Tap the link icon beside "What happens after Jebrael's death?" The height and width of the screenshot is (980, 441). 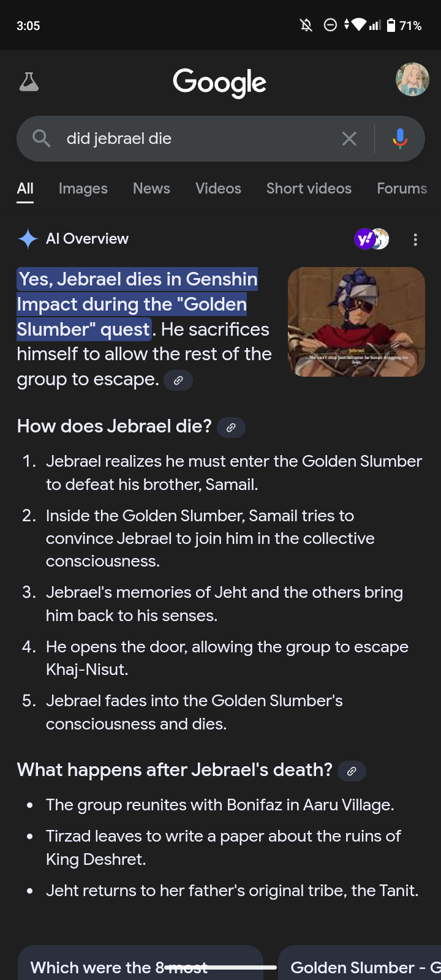coord(352,771)
